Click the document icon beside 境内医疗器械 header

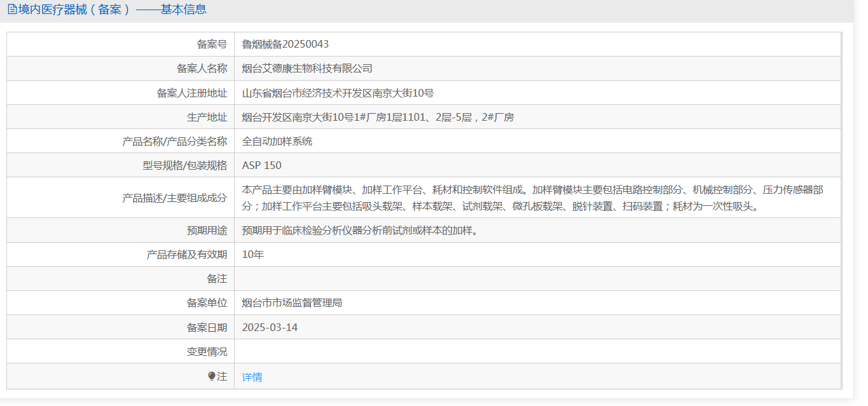tap(11, 10)
